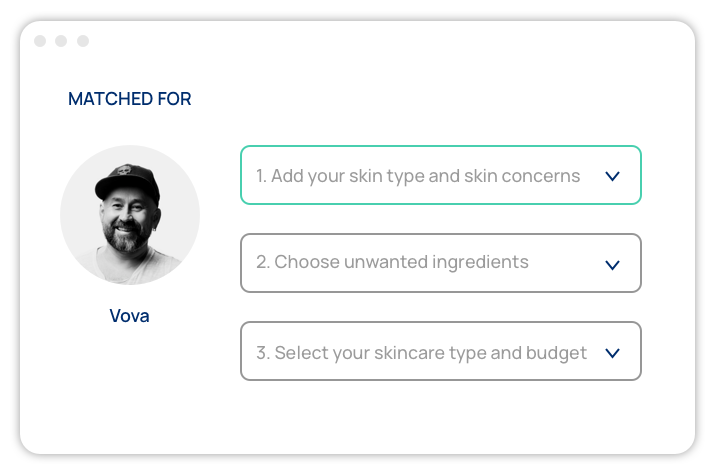Click the cap in Vova's profile photo
This screenshot has height=472, width=712.
[127, 178]
